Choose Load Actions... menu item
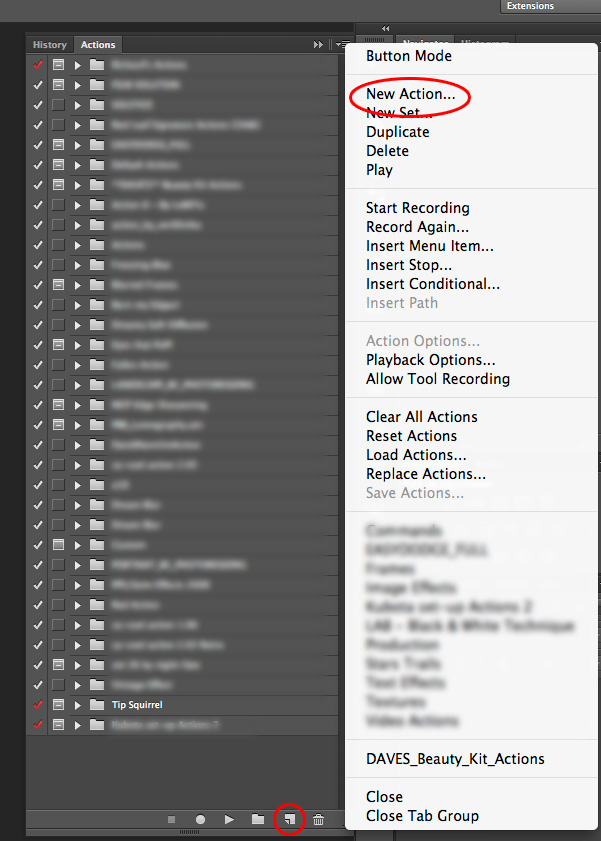601x841 pixels. coord(416,455)
